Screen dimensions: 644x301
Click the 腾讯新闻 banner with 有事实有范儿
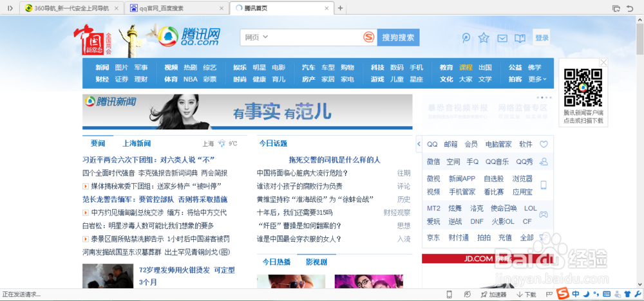tap(247, 111)
